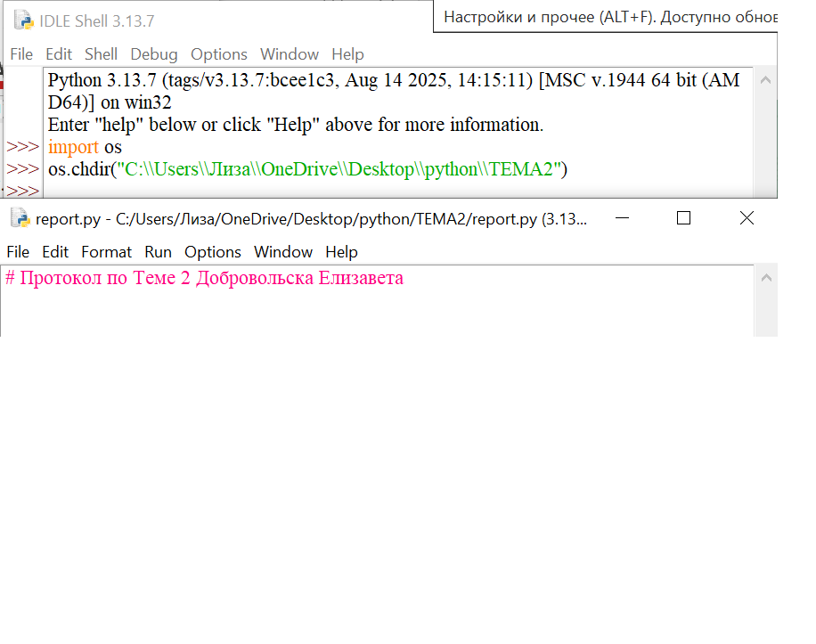Open Help menu in the IDLE Shell window
This screenshot has height=644, width=816.
[x=347, y=54]
